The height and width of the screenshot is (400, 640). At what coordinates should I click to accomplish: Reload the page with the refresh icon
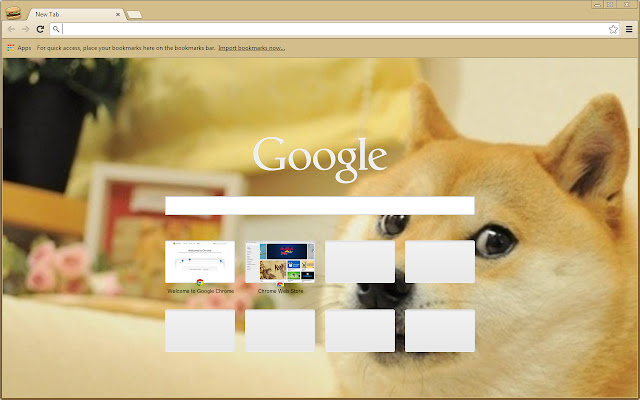coord(40,29)
